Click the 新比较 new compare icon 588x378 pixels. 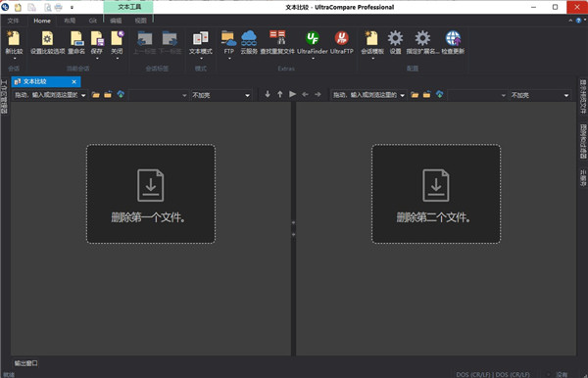[x=14, y=38]
